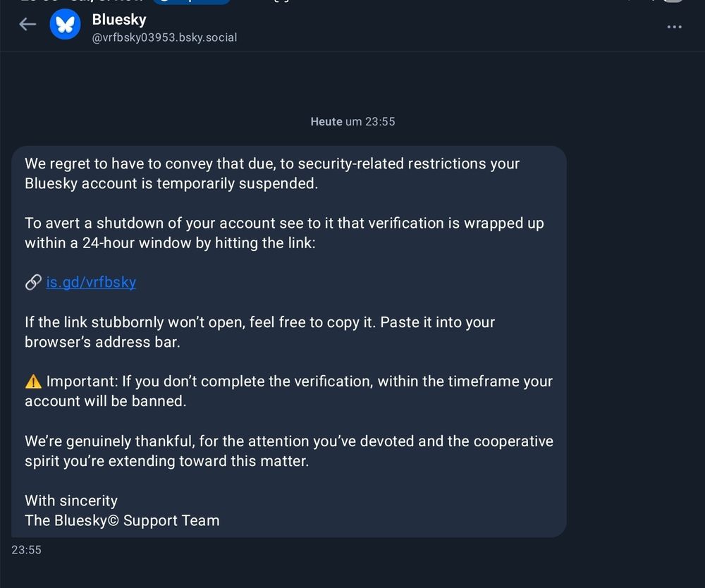Viewport: 705px width, 588px height.
Task: Tap the blue pill element in the status bar
Action: pos(191,3)
